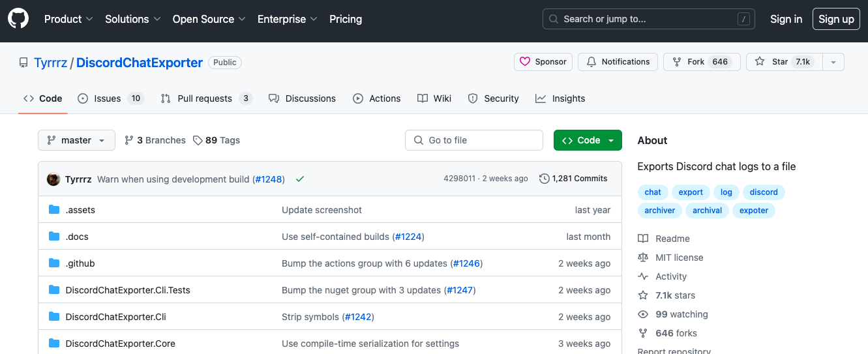The image size is (868, 354).
Task: Expand the Solutions menu
Action: pos(133,19)
